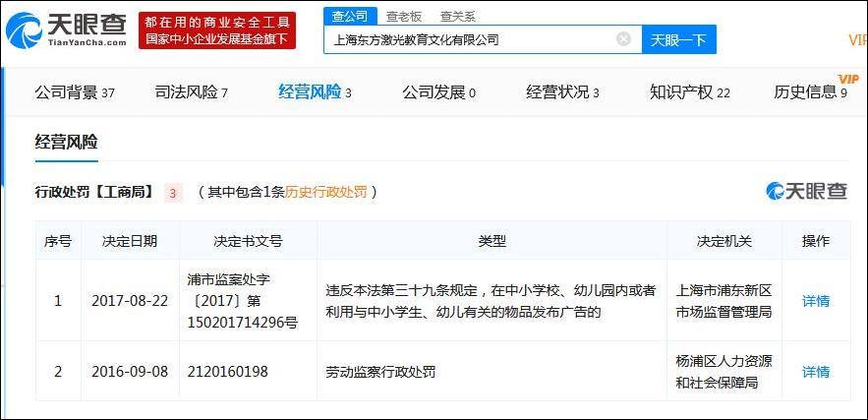This screenshot has height=420, width=868.
Task: Open 详情 for the 2016-09-08 penalty
Action: (816, 371)
